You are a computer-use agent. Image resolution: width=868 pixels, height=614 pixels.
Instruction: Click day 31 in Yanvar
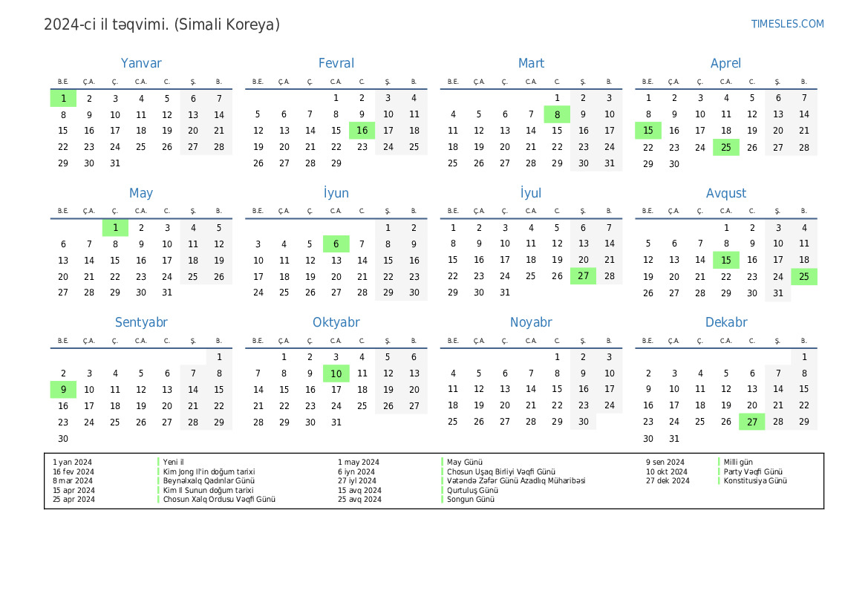tap(115, 163)
